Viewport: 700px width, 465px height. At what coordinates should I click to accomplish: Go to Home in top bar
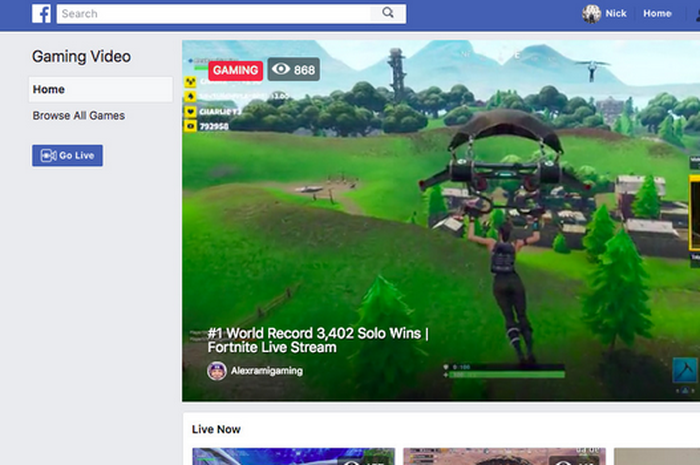point(657,14)
